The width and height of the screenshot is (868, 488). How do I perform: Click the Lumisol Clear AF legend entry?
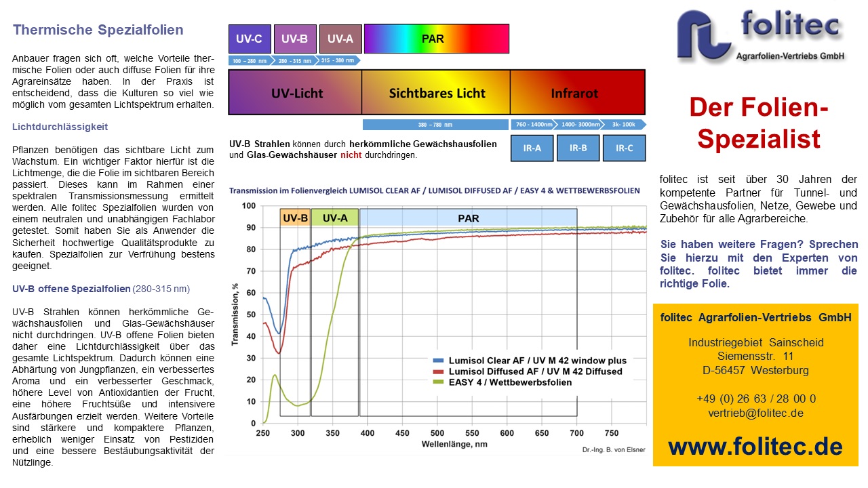coord(530,361)
